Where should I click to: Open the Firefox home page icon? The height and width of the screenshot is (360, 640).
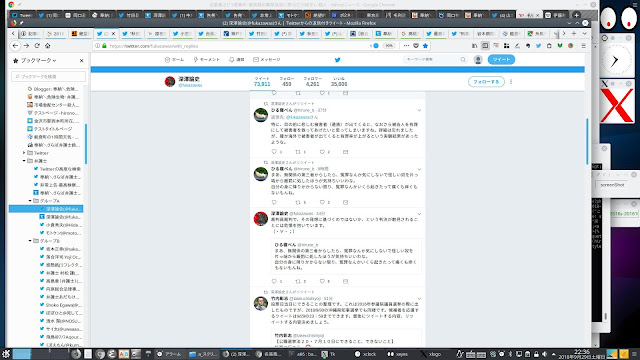point(48,46)
